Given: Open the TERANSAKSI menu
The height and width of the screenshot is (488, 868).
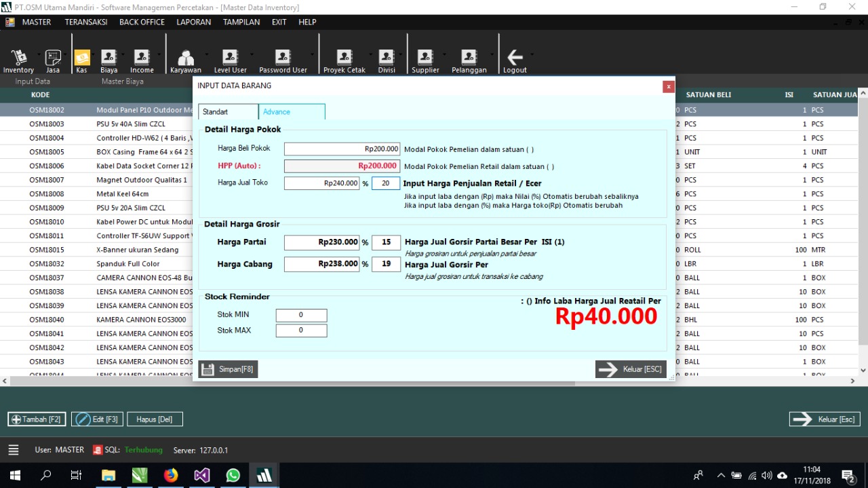Looking at the screenshot, I should (86, 22).
